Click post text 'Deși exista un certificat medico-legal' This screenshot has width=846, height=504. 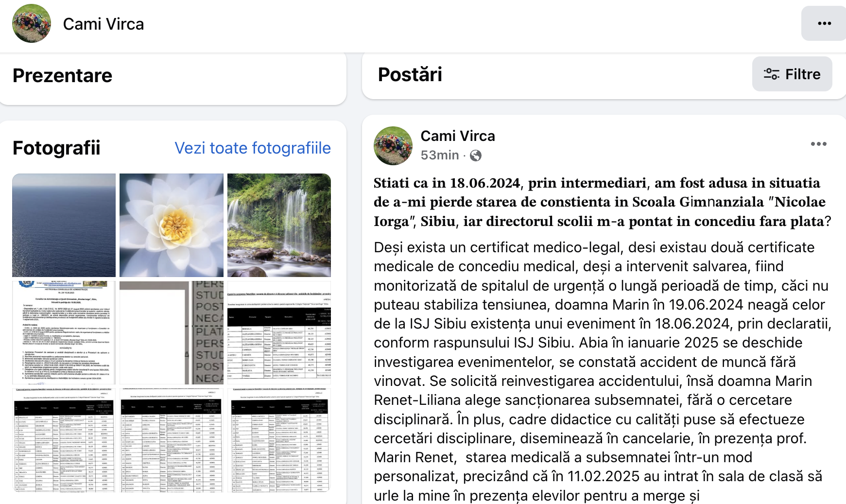click(x=497, y=247)
